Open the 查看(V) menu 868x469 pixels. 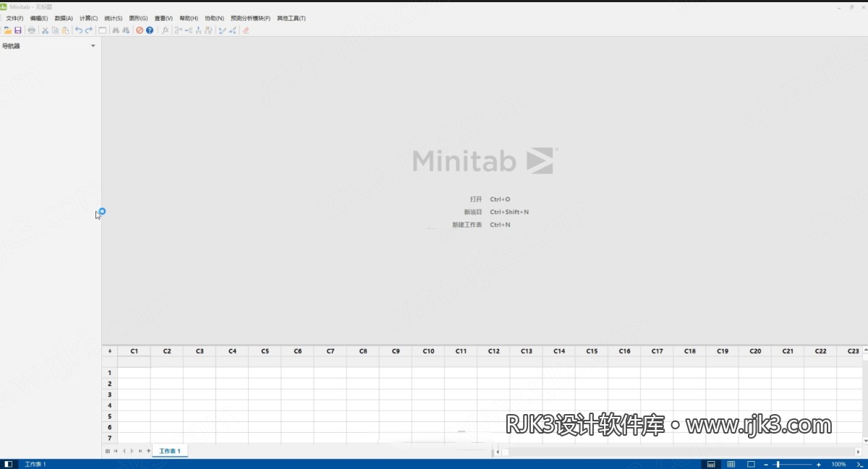163,18
